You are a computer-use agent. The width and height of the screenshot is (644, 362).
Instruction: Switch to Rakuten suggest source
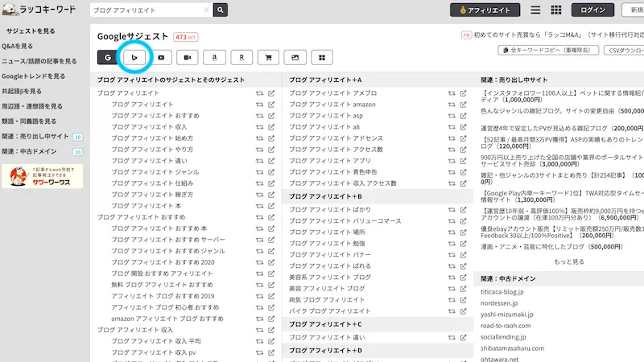point(242,57)
